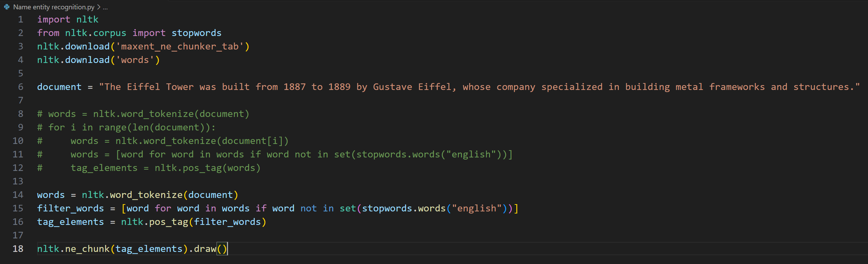This screenshot has height=264, width=868.
Task: Click the Python file icon in breadcrumb
Action: (x=7, y=7)
